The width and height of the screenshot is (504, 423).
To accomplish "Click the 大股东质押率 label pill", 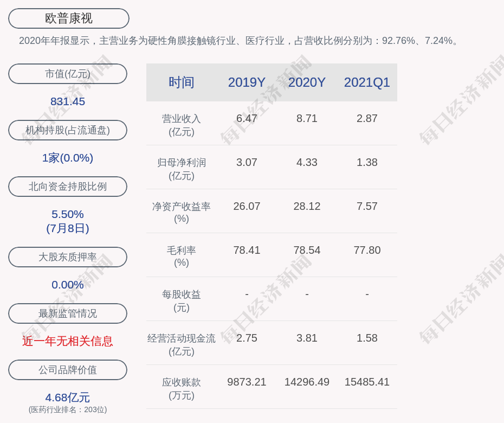I will [x=68, y=257].
